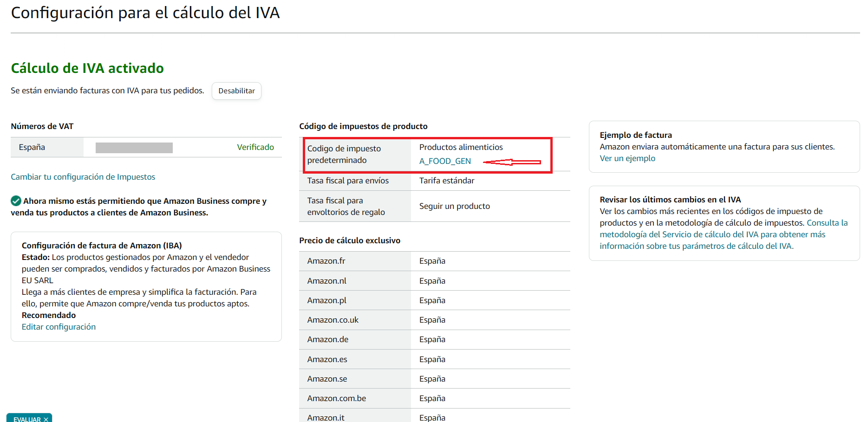This screenshot has width=868, height=422.
Task: Select the Amazon.nl row
Action: 435,281
